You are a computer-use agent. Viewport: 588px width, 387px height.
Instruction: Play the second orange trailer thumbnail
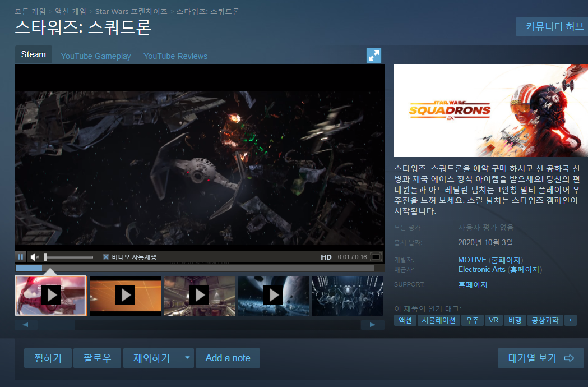pos(125,296)
